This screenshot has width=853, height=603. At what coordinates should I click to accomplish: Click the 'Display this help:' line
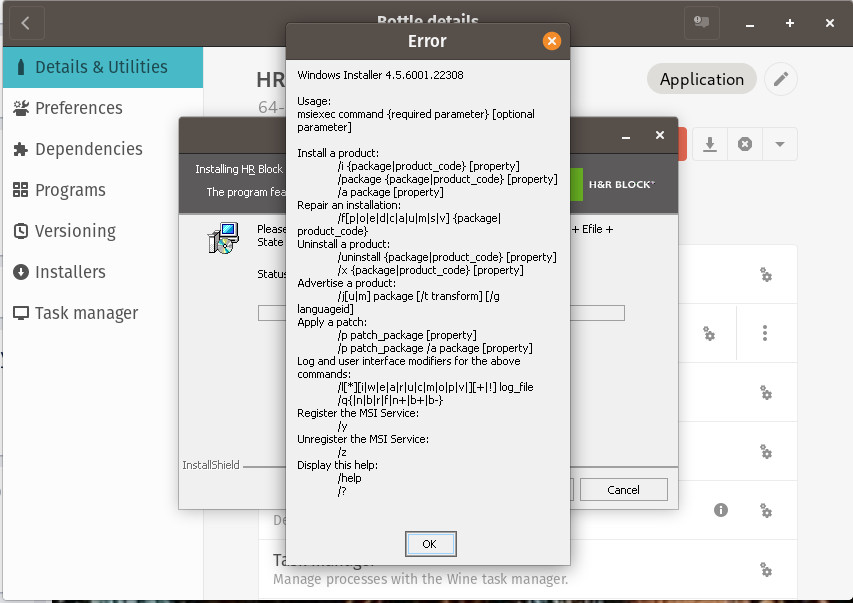pos(337,465)
